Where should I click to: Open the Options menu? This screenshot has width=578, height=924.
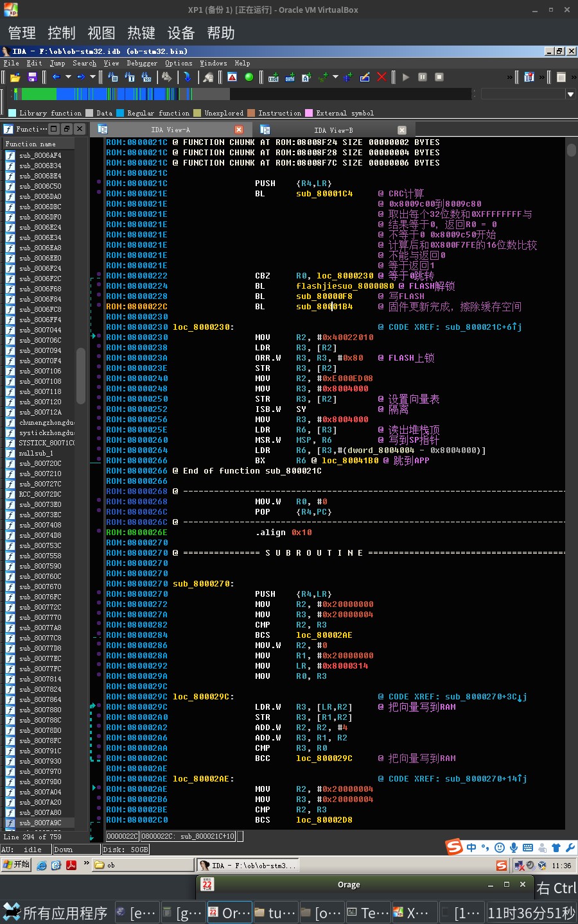pos(179,64)
